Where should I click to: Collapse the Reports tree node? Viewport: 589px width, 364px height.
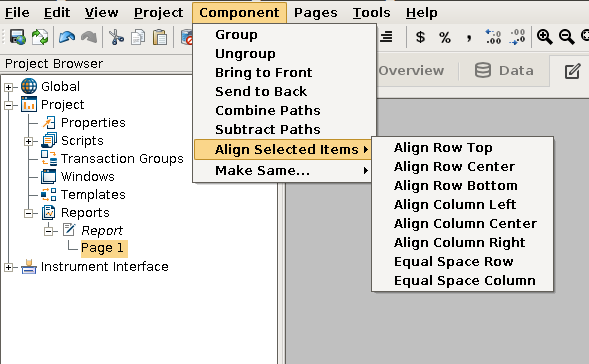28,213
